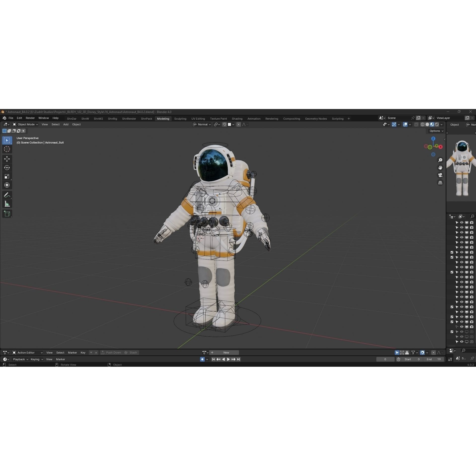Open the File menu
The height and width of the screenshot is (476, 476).
11,118
